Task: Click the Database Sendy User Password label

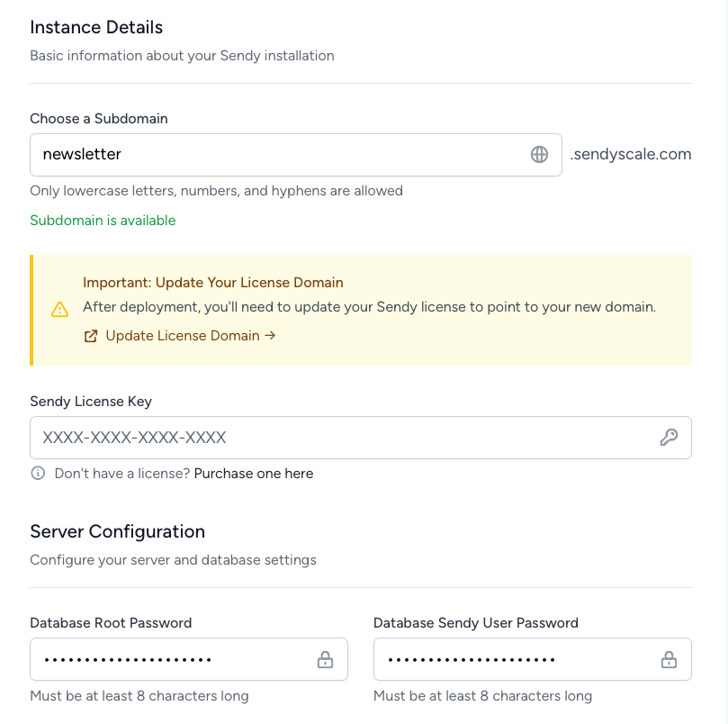Action: (x=476, y=623)
